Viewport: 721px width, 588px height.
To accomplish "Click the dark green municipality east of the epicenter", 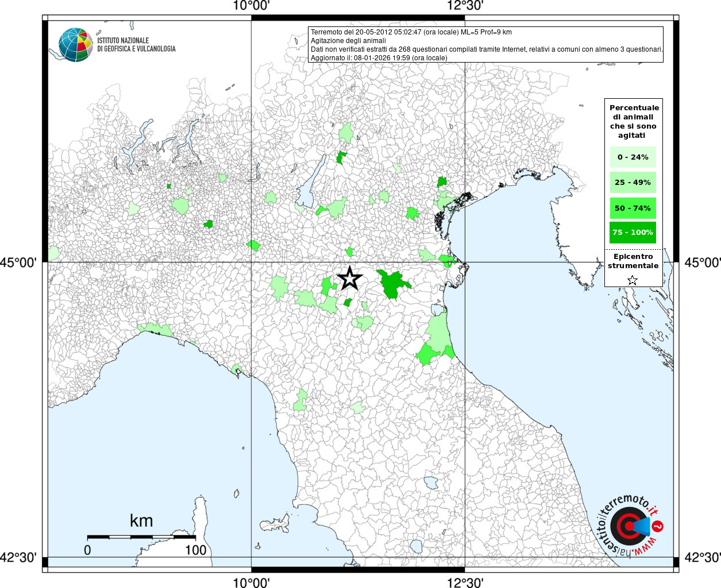I will tap(392, 284).
